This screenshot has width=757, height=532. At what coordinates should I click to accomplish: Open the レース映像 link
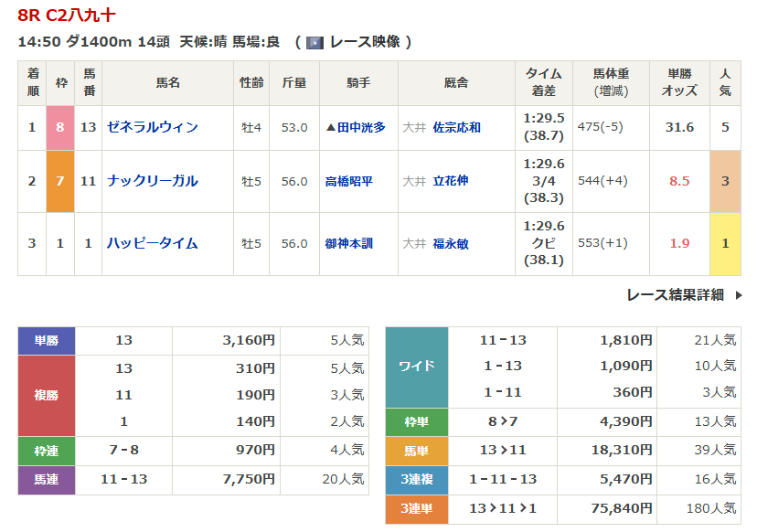tap(363, 42)
